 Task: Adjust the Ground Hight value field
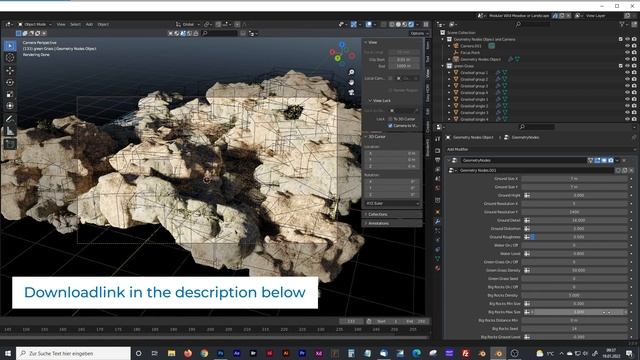(x=578, y=196)
